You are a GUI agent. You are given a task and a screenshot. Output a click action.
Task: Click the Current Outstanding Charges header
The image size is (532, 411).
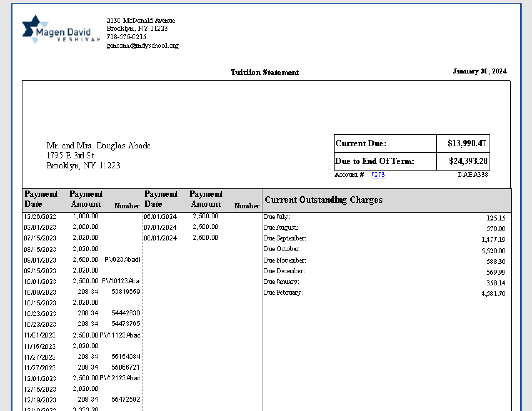pyautogui.click(x=323, y=200)
